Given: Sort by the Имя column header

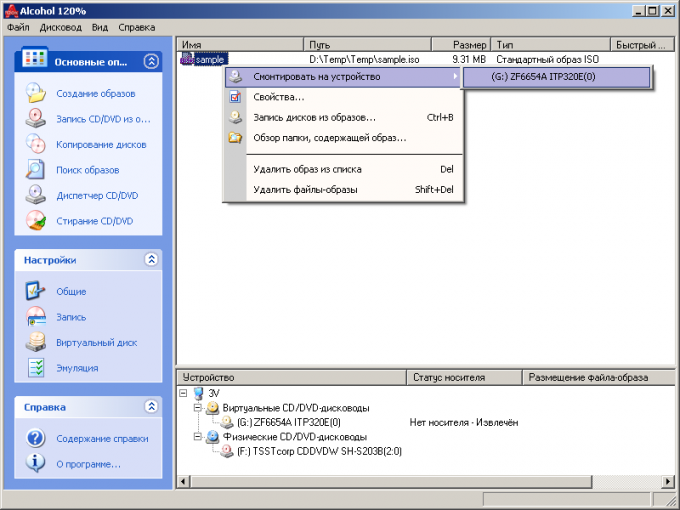Looking at the screenshot, I should click(240, 45).
